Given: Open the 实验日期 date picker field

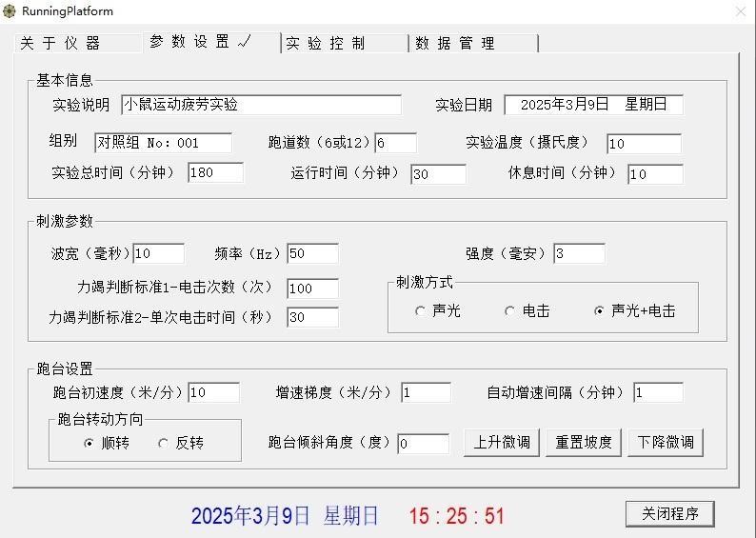Looking at the screenshot, I should [x=593, y=105].
